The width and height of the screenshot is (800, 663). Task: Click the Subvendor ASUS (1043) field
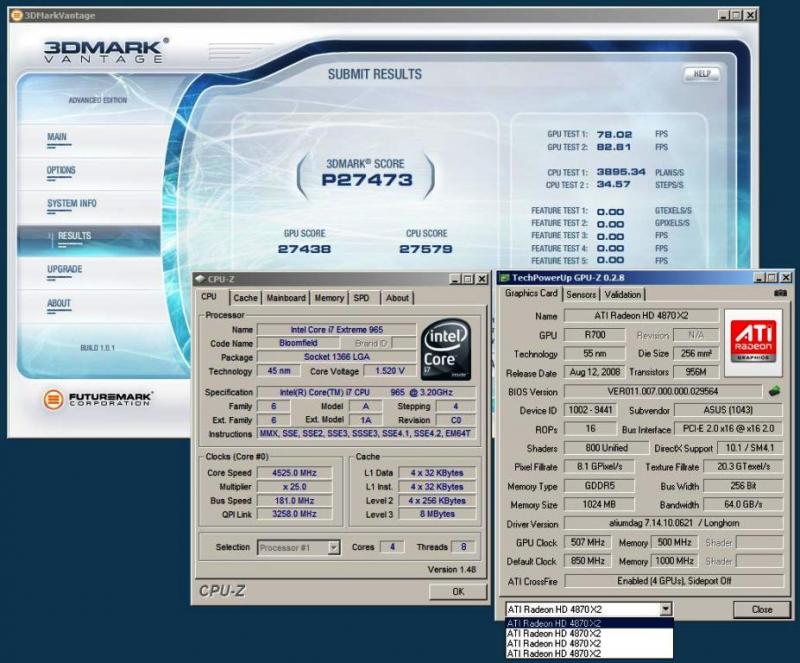pos(728,410)
